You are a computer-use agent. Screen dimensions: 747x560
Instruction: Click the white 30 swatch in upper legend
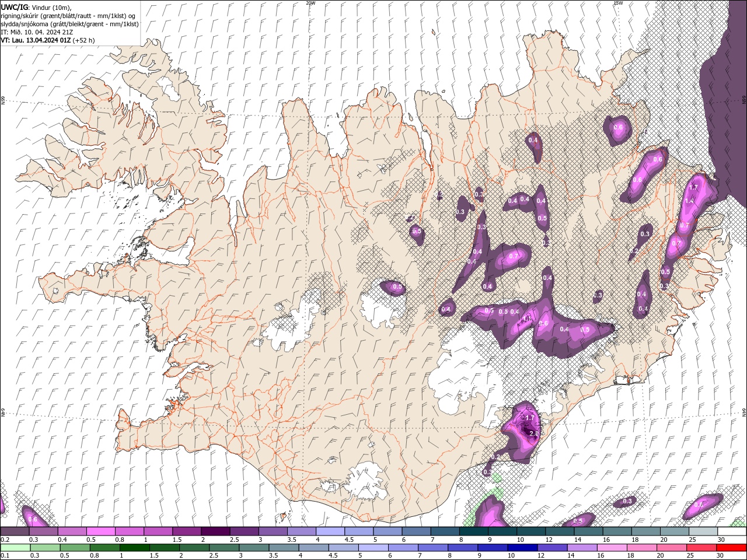click(732, 531)
